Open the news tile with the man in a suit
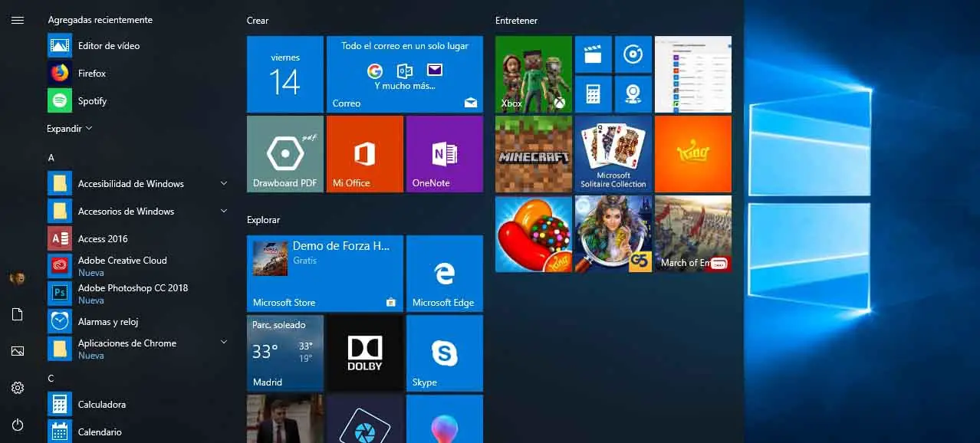Viewport: 980px width, 443px height. [x=285, y=418]
